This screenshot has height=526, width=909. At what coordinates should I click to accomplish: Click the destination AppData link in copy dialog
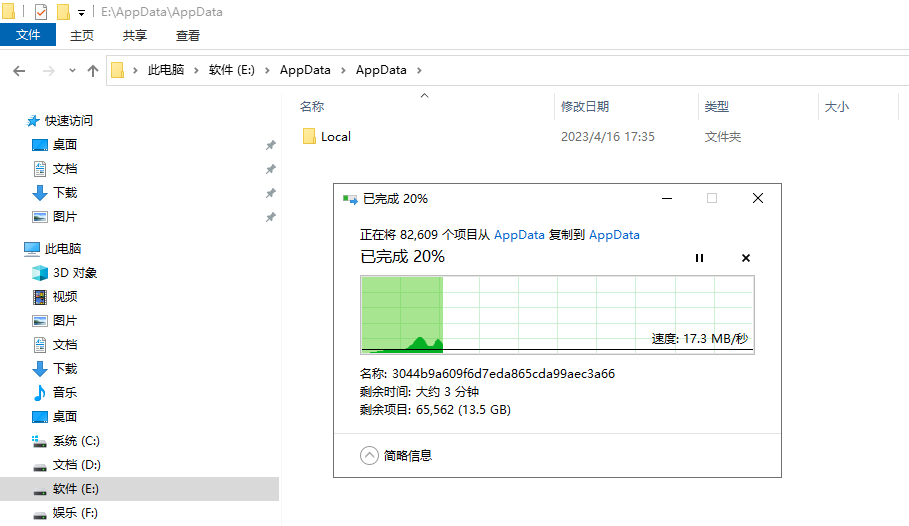click(x=614, y=235)
